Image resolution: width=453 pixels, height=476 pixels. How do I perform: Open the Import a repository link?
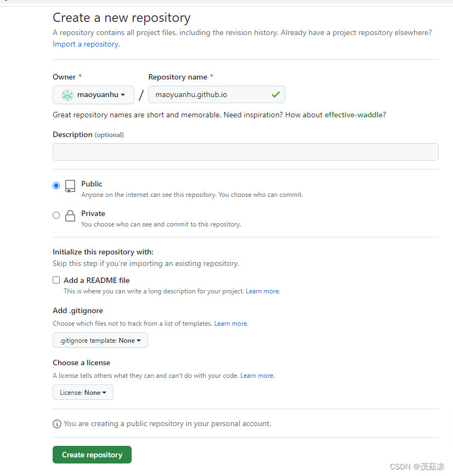[x=84, y=44]
